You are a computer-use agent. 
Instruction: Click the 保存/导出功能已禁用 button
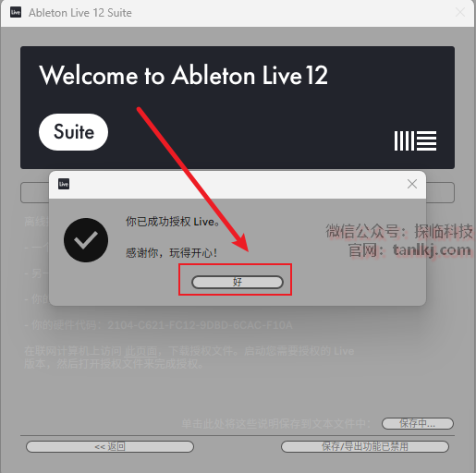[x=365, y=446]
